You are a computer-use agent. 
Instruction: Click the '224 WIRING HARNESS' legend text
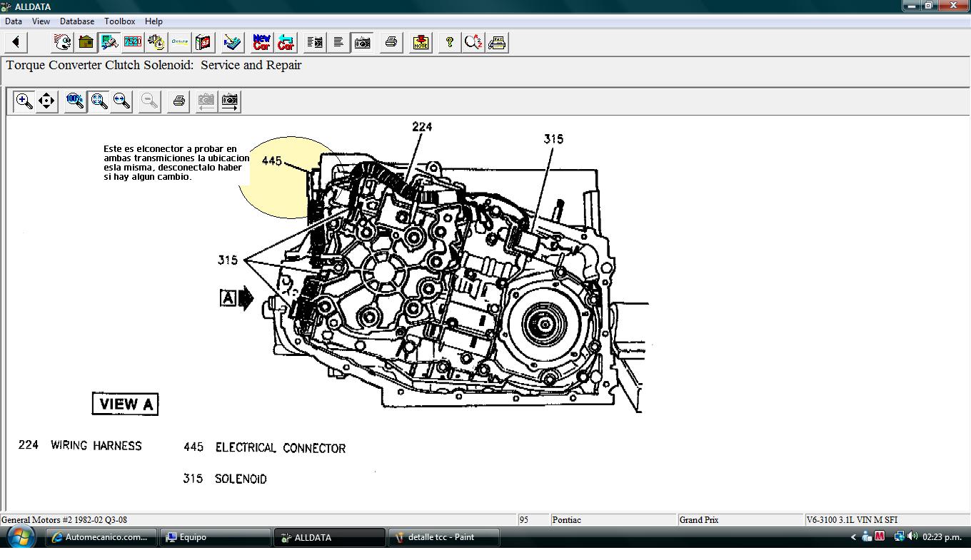tap(80, 445)
